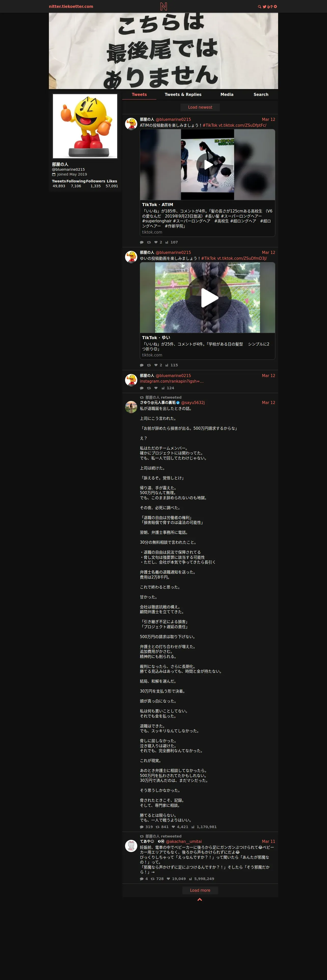Click the @bluemarine0215 handle under profile name
This screenshot has height=980, width=327.
click(69, 170)
